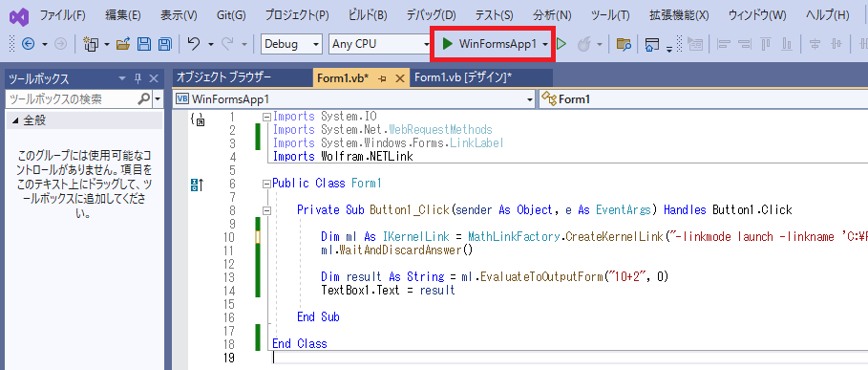Click the Save All double floppy icon
This screenshot has width=868, height=370.
[x=164, y=44]
